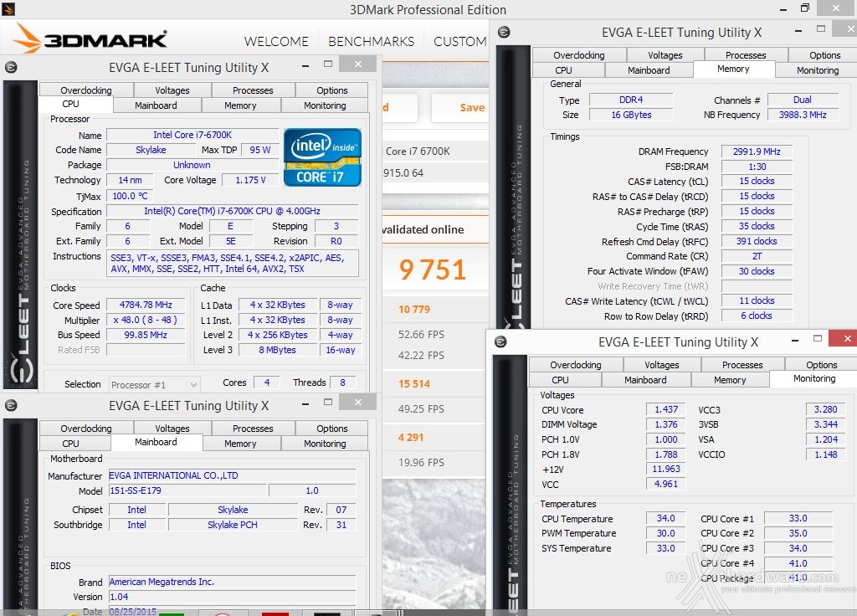
Task: Click the NB Frequency '3988.3 MHz' value
Action: (803, 115)
